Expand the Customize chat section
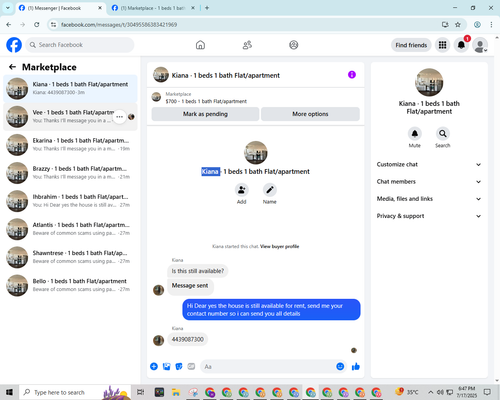 tap(429, 164)
